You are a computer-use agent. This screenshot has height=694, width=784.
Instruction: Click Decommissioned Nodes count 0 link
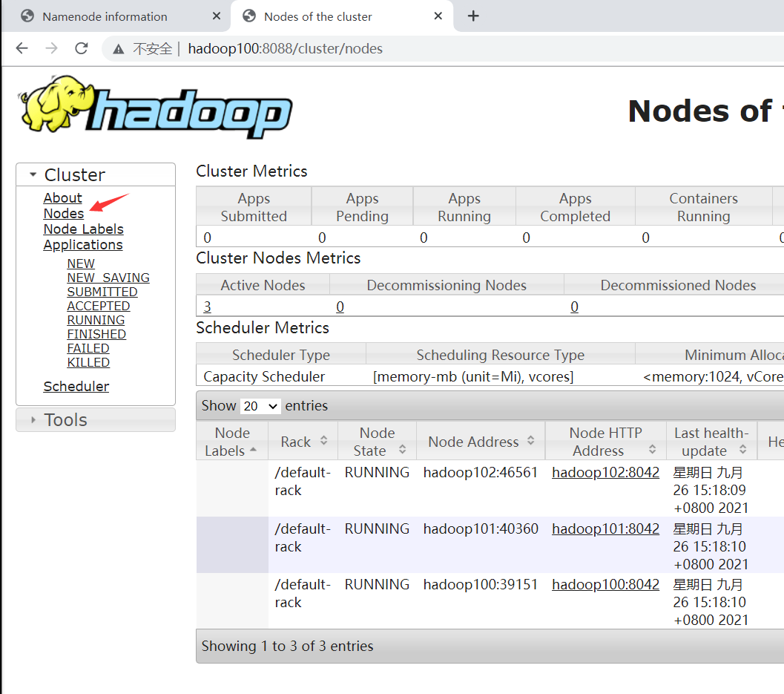(x=575, y=307)
